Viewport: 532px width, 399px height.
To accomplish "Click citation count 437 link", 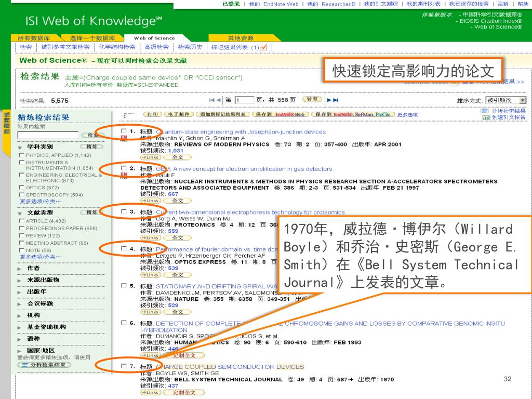I will [173, 386].
